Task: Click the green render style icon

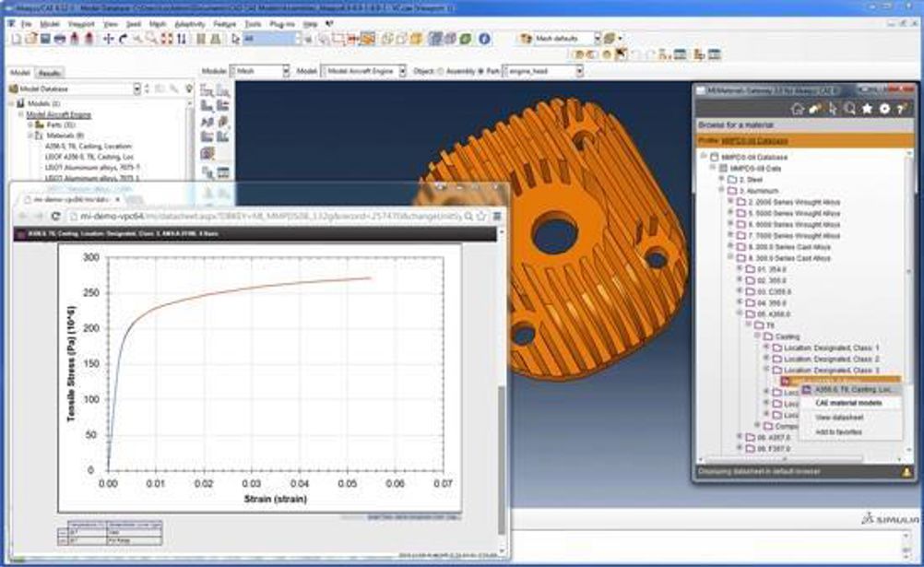Action: pyautogui.click(x=466, y=39)
